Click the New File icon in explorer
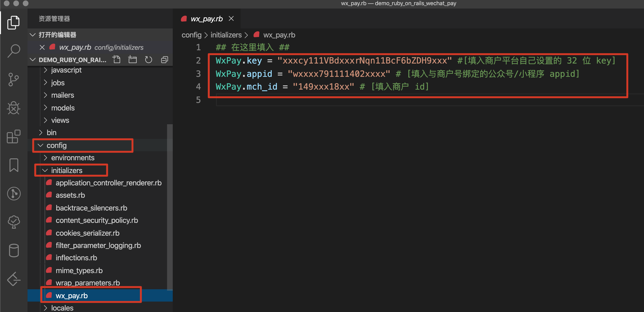644x312 pixels. (116, 60)
